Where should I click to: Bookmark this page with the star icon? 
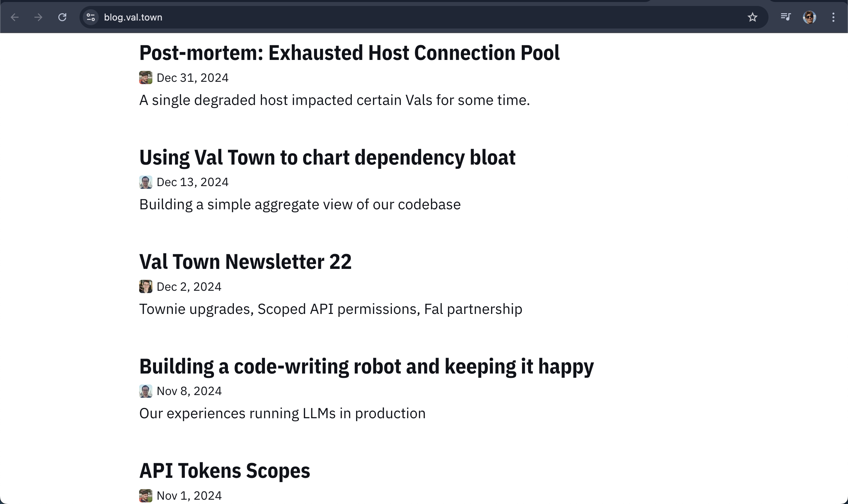753,17
